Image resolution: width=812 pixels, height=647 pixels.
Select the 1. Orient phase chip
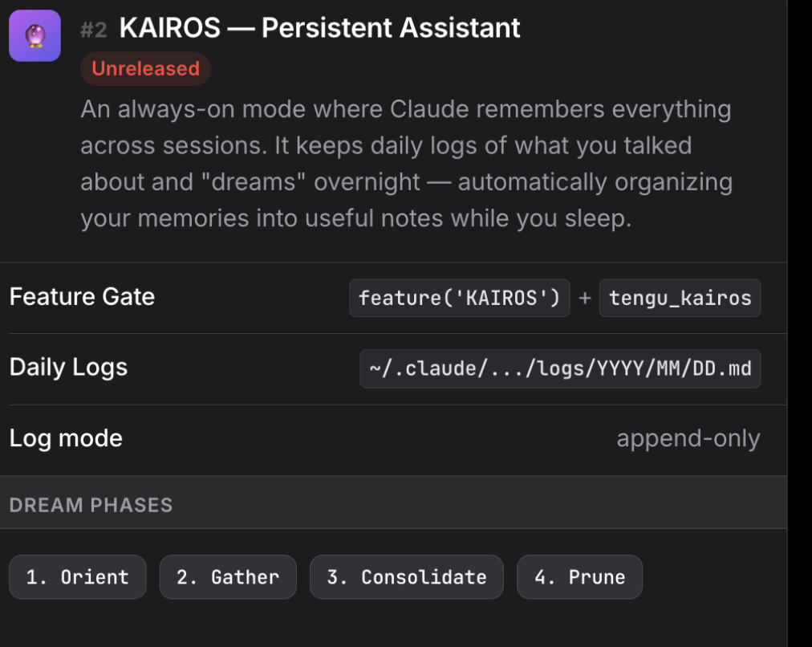click(78, 577)
